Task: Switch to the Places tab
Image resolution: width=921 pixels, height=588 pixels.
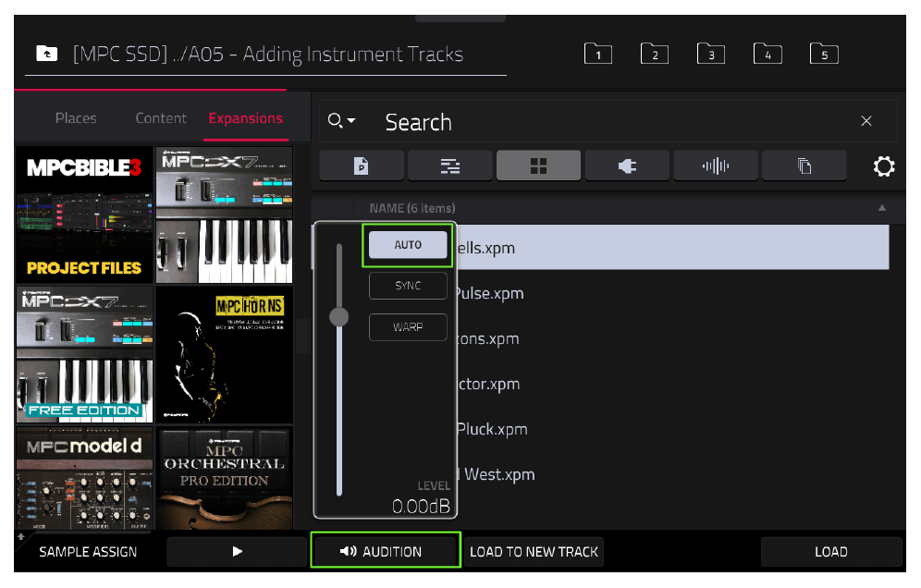Action: pyautogui.click(x=76, y=118)
